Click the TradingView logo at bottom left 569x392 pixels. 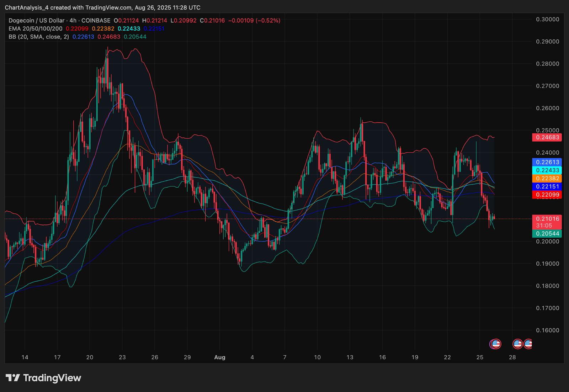pos(43,378)
